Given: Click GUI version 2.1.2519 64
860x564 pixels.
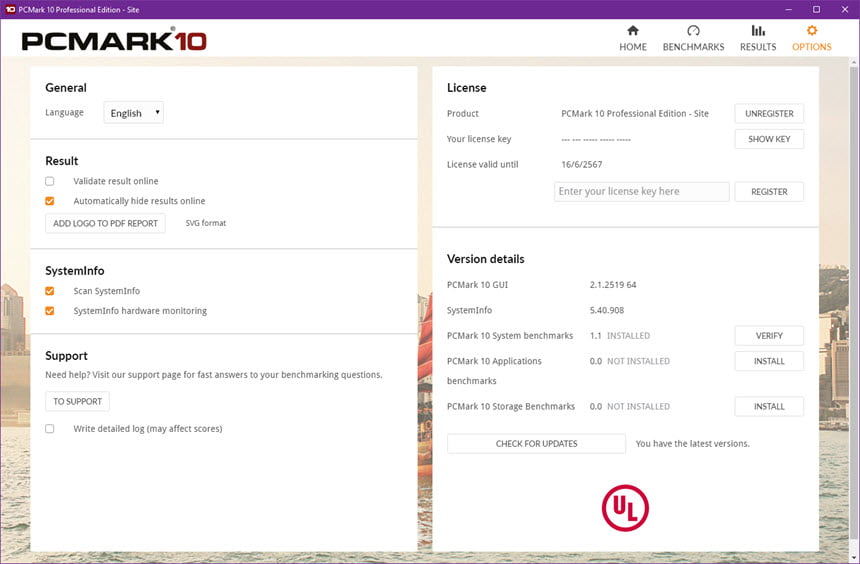Looking at the screenshot, I should [x=613, y=285].
